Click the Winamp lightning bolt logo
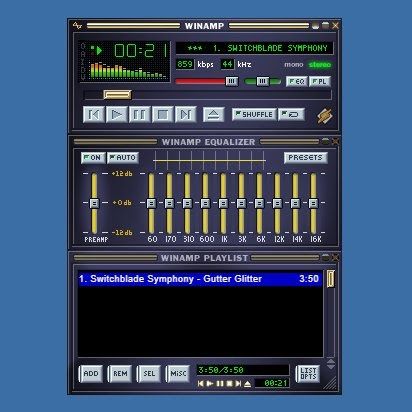The image size is (412, 412). tap(324, 116)
